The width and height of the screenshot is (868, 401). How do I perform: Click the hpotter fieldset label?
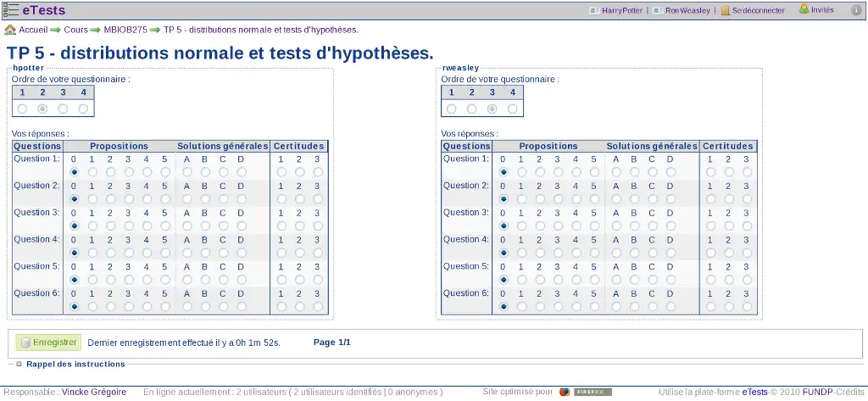(28, 68)
